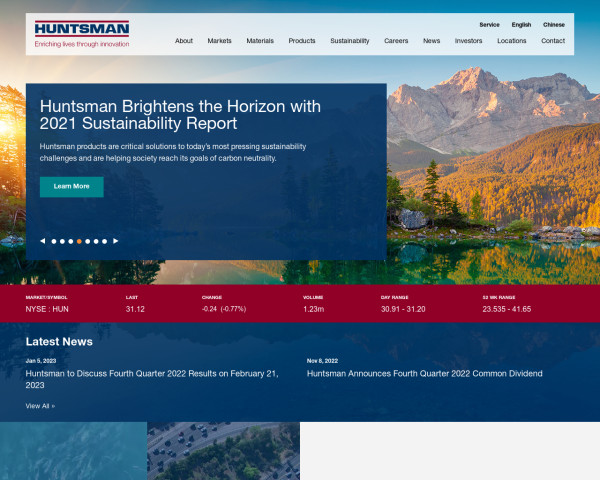
Task: Open the Markets menu
Action: [x=219, y=41]
